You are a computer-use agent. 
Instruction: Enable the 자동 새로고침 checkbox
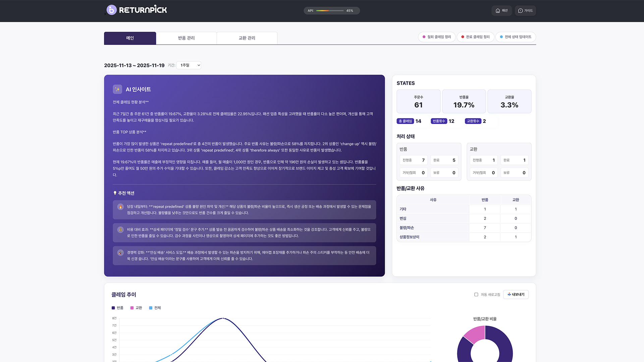tap(476, 295)
